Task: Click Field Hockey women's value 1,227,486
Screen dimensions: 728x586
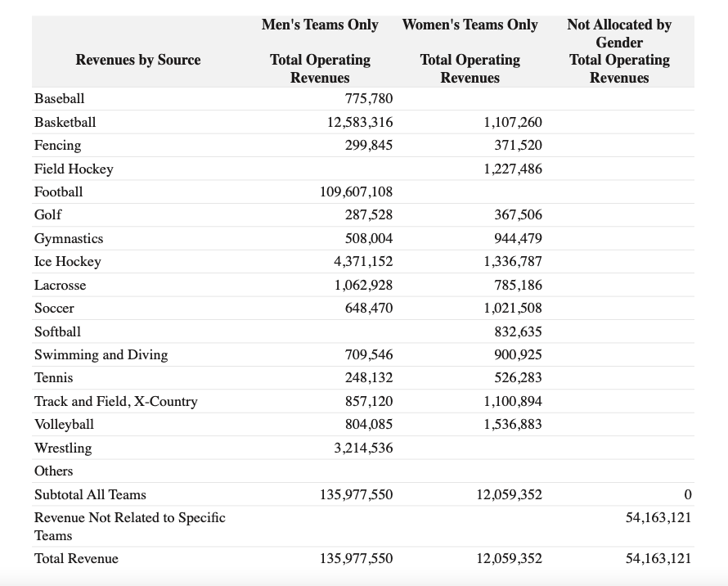Action: click(513, 169)
